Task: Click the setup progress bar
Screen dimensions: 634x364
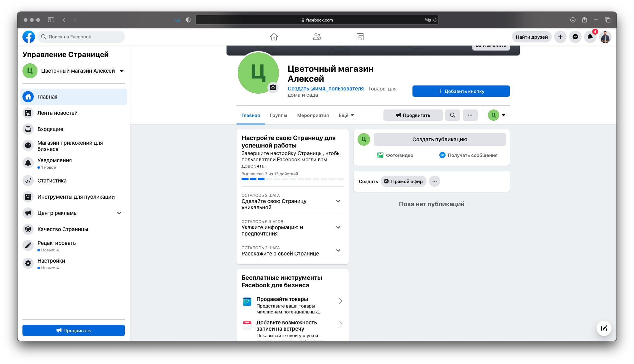Action: pyautogui.click(x=293, y=179)
